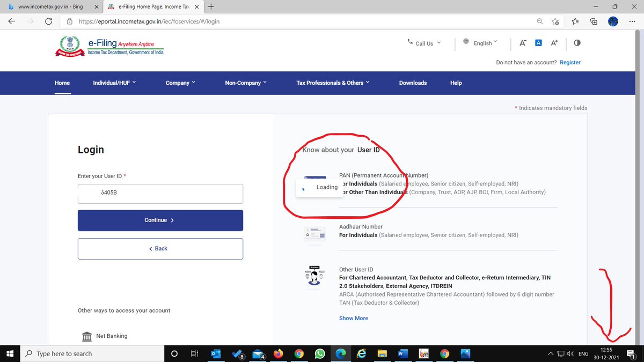Image resolution: width=644 pixels, height=362 pixels.
Task: Click the Back button
Action: pyautogui.click(x=160, y=248)
